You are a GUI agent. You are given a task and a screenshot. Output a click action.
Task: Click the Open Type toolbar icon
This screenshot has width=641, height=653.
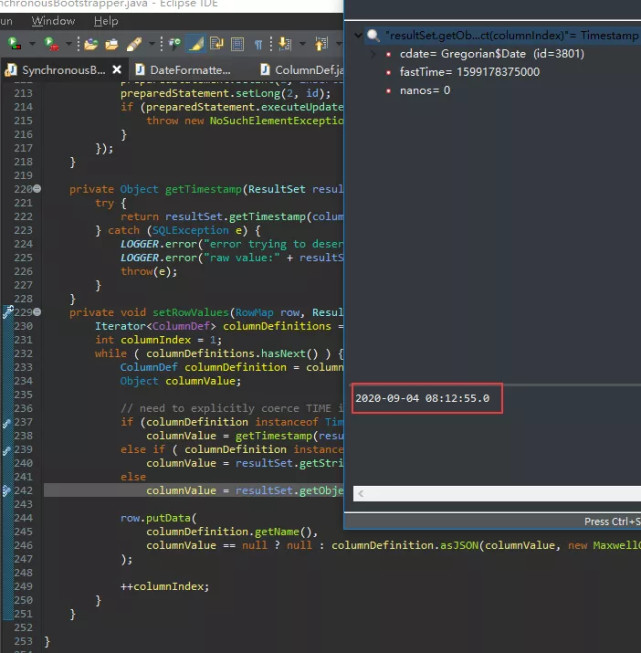(x=90, y=44)
